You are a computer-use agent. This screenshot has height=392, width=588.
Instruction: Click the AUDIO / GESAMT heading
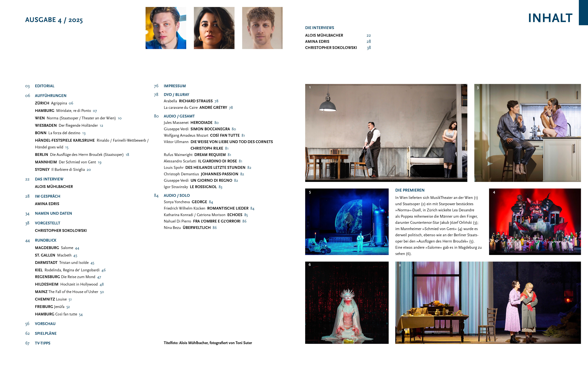[x=179, y=116]
